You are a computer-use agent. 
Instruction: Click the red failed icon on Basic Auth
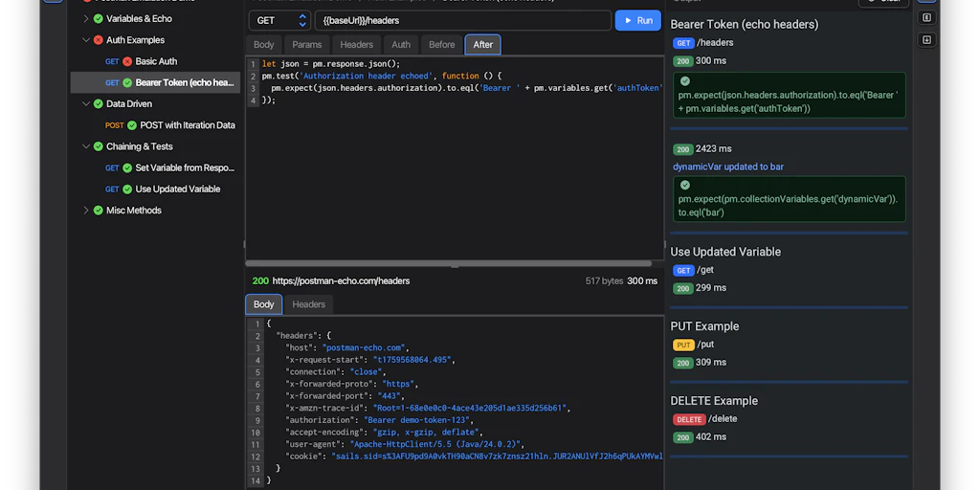tap(127, 61)
